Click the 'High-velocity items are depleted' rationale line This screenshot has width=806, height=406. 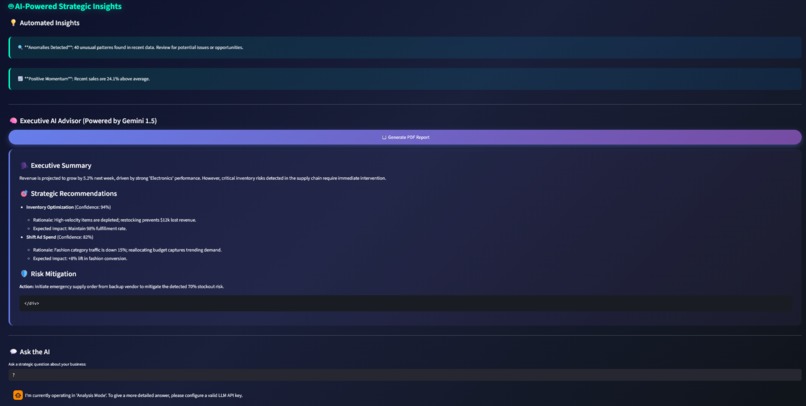click(x=115, y=220)
